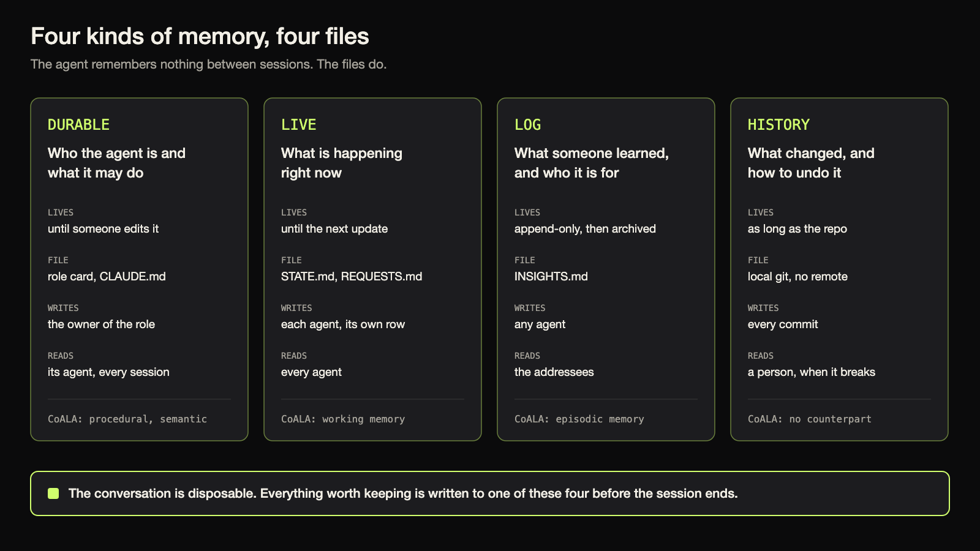Select 'What is happening right now' text
This screenshot has width=980, height=551.
pos(342,163)
